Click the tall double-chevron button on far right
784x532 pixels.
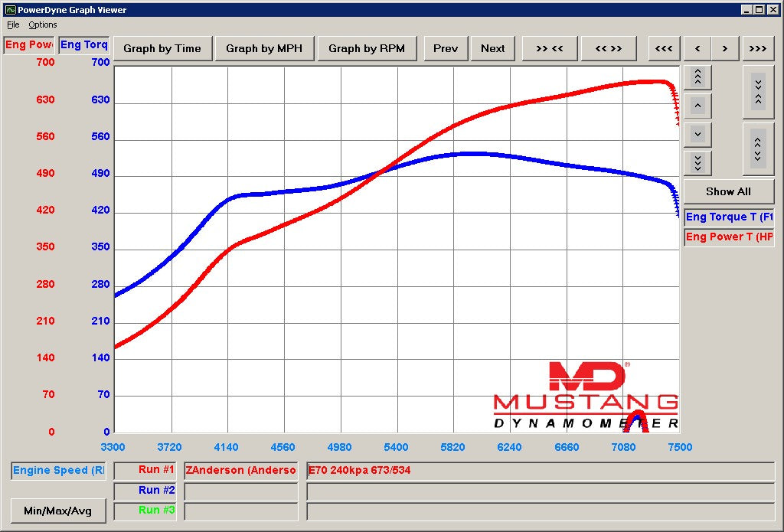[758, 93]
